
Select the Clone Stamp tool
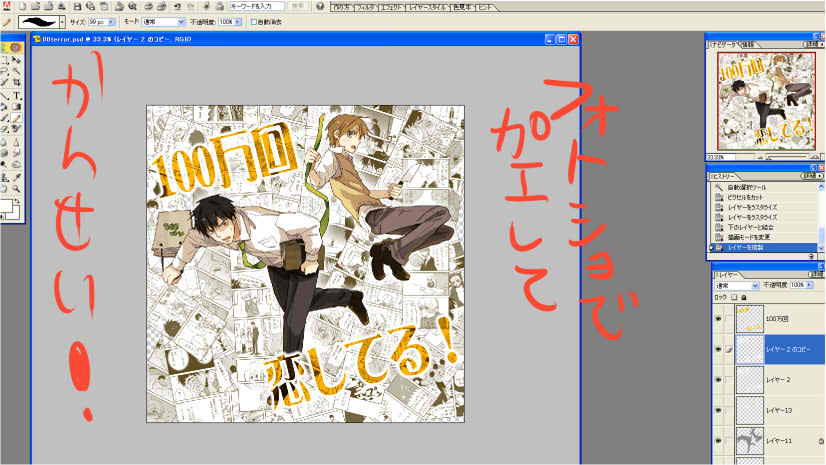click(x=5, y=176)
